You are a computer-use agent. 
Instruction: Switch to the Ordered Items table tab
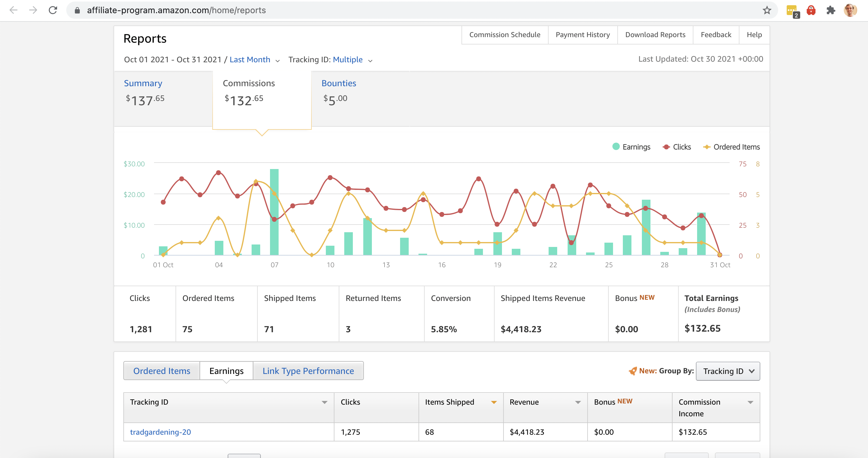tap(162, 371)
